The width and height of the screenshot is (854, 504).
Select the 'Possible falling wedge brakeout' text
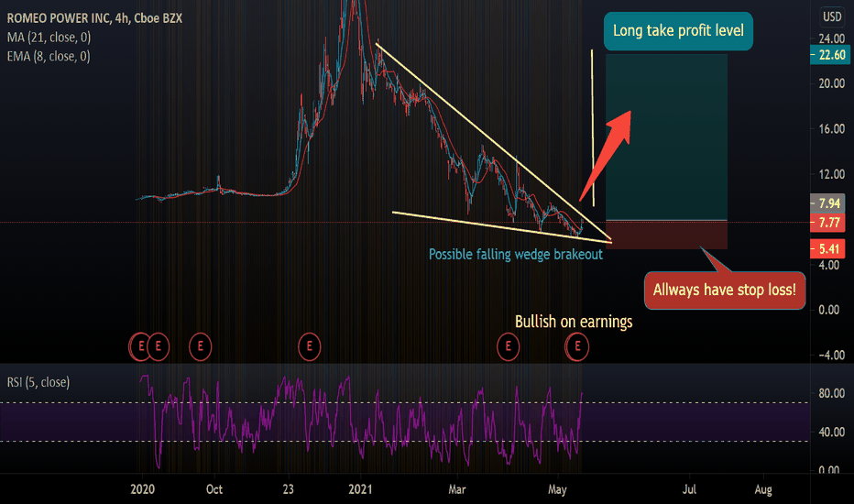coord(516,255)
